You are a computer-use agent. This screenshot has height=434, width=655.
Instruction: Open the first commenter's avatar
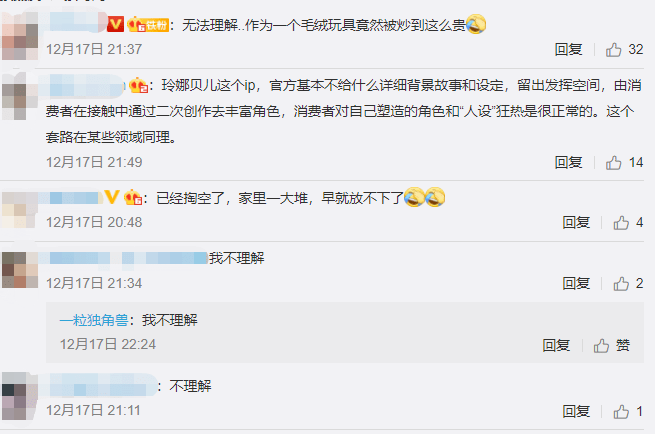[x=20, y=36]
